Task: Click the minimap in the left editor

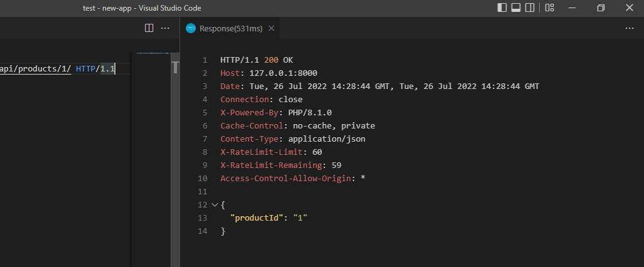Action: 153,53
